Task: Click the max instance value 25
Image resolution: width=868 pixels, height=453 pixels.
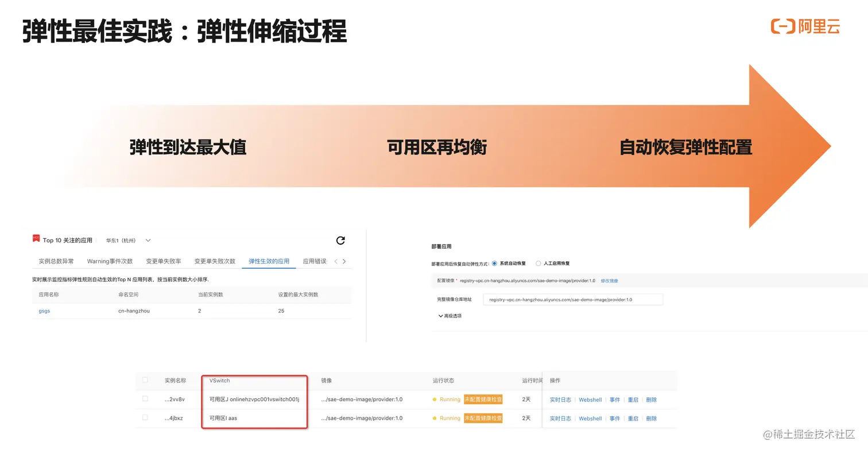Action: click(x=281, y=311)
